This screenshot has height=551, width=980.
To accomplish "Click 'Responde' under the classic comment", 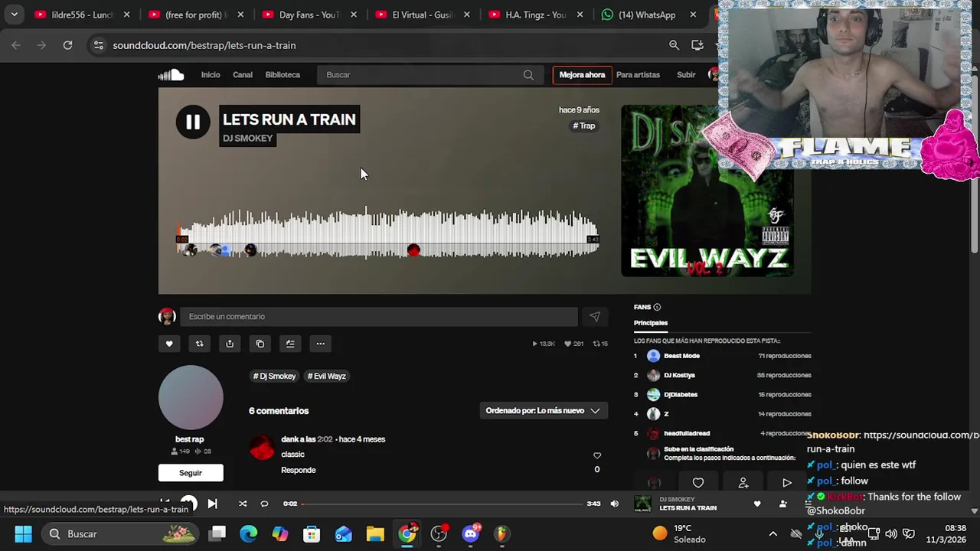I will (x=299, y=470).
